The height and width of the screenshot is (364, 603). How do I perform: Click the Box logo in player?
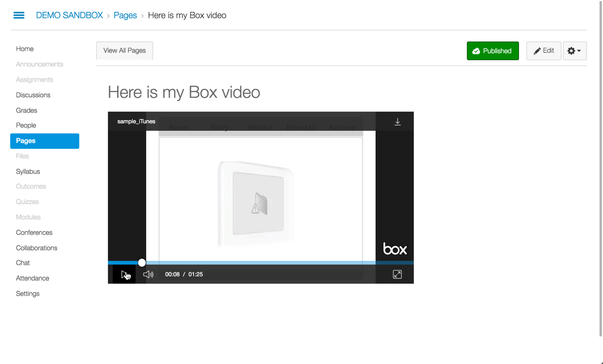(x=395, y=249)
